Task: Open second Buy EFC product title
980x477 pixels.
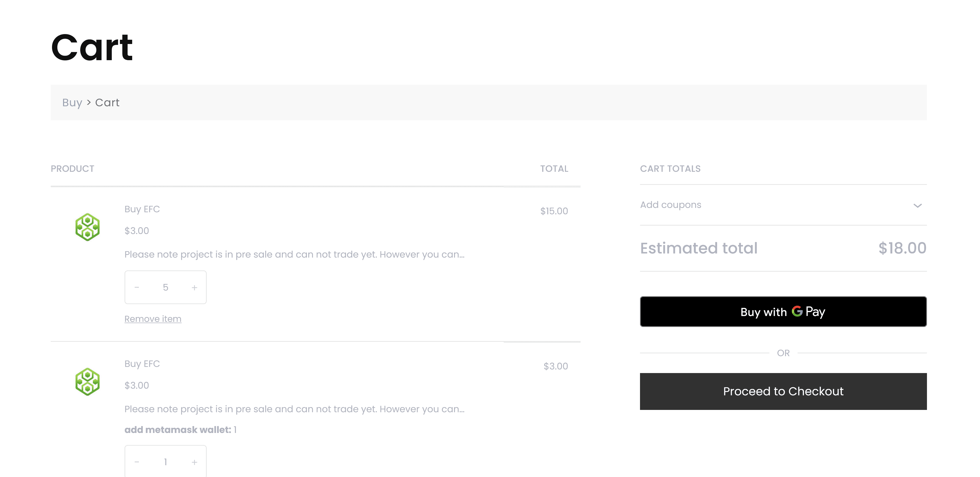Action: click(x=142, y=364)
